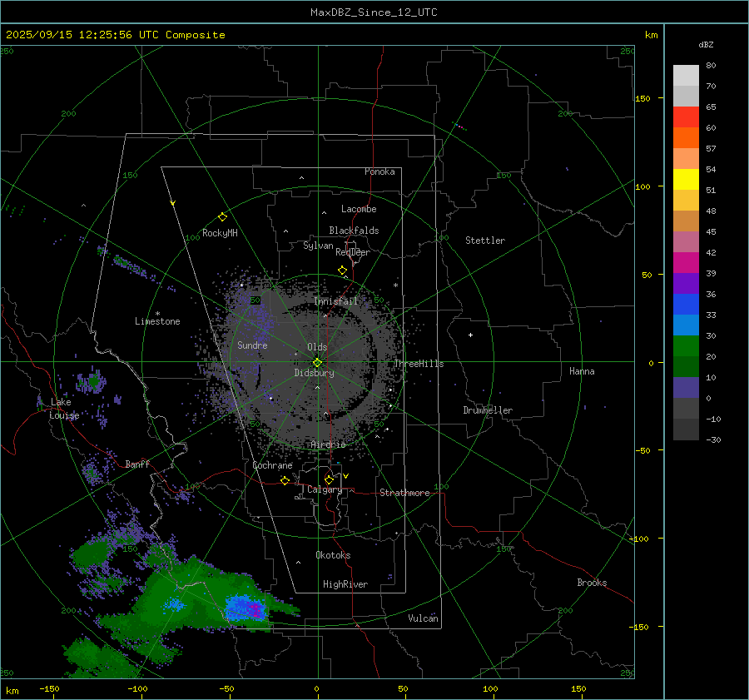This screenshot has height=700, width=749.
Task: Click the Innisfail town label
Action: coord(336,301)
